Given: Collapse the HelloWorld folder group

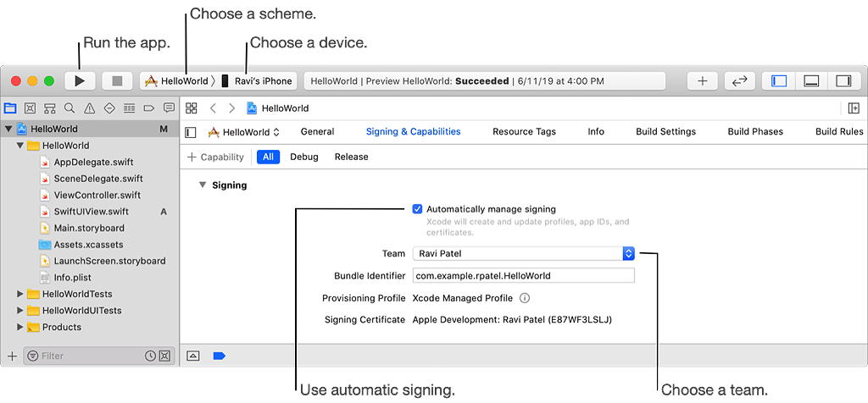Looking at the screenshot, I should (20, 146).
